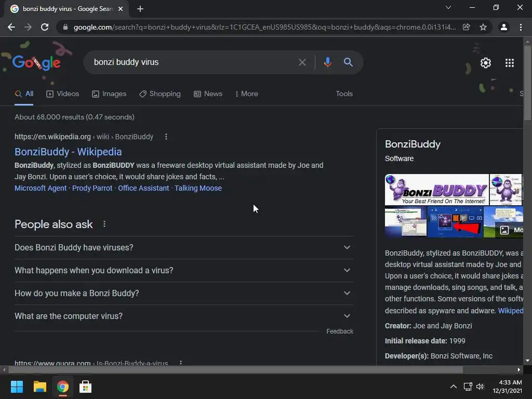Image resolution: width=532 pixels, height=399 pixels.
Task: Open the tab search dropdown arrow
Action: click(x=448, y=7)
